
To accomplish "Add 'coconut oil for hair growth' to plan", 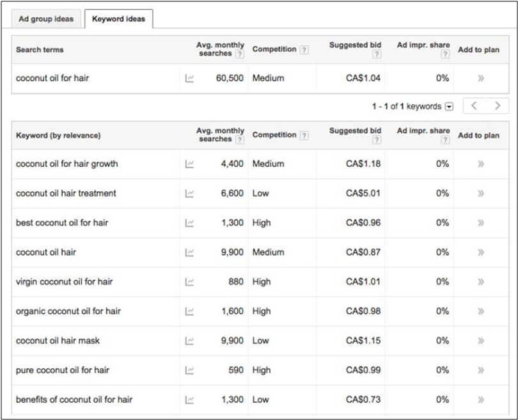I will tap(480, 164).
